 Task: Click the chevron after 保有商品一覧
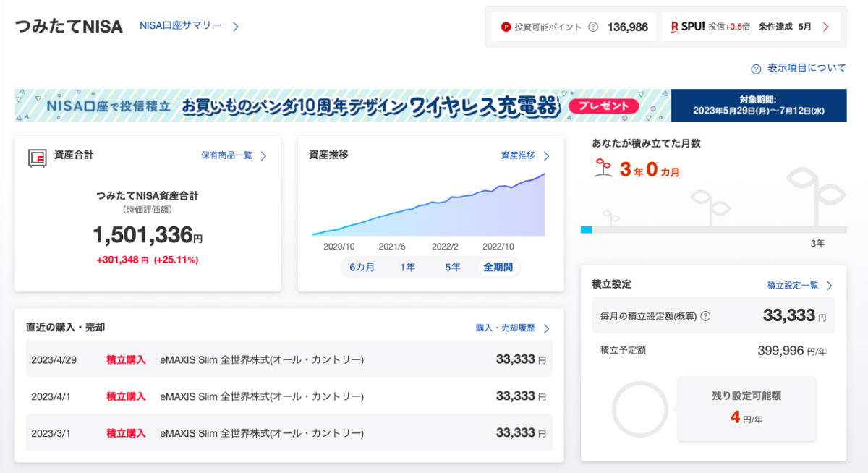tap(263, 156)
